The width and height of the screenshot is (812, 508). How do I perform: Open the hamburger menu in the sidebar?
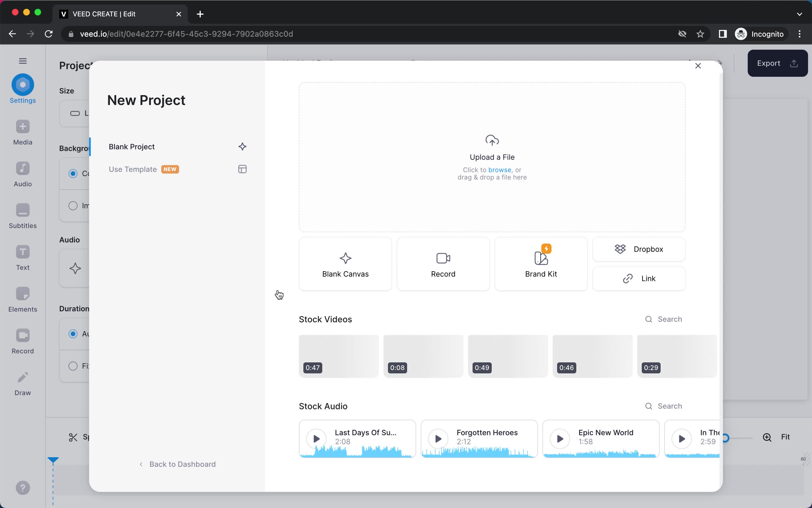[23, 61]
